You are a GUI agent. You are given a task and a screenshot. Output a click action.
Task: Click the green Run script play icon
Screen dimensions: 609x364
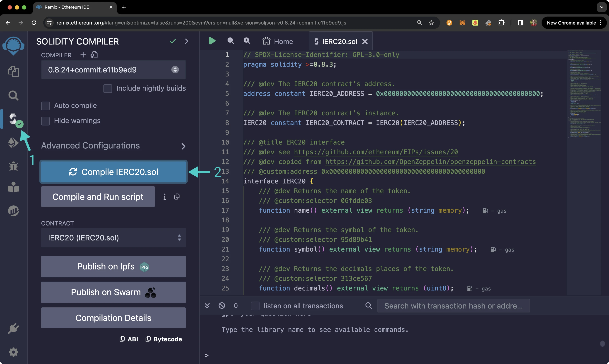[x=212, y=41]
